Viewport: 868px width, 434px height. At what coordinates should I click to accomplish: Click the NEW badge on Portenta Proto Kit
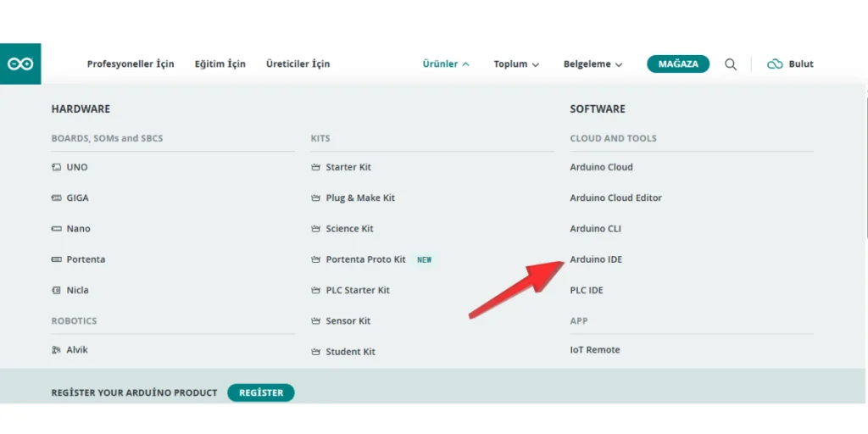tap(425, 259)
